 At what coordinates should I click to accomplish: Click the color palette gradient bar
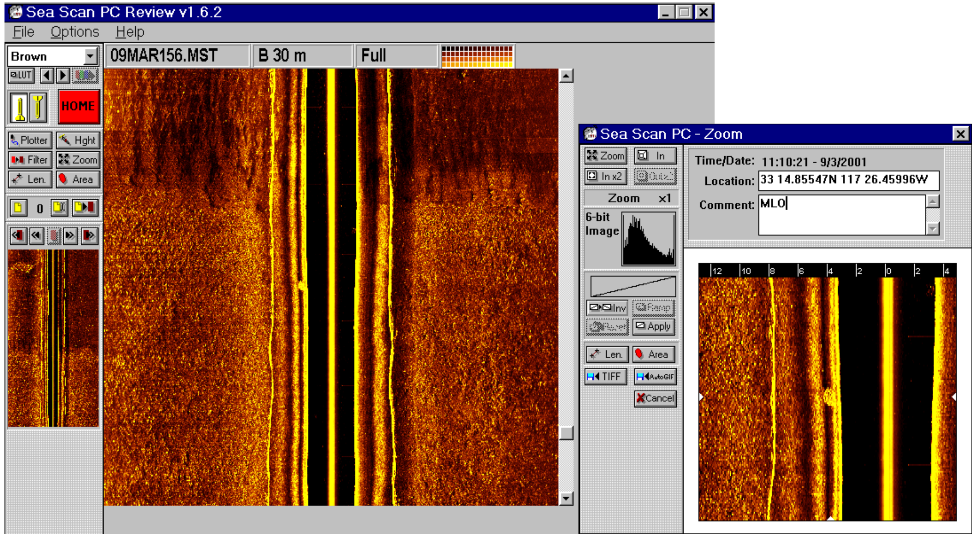(x=478, y=56)
